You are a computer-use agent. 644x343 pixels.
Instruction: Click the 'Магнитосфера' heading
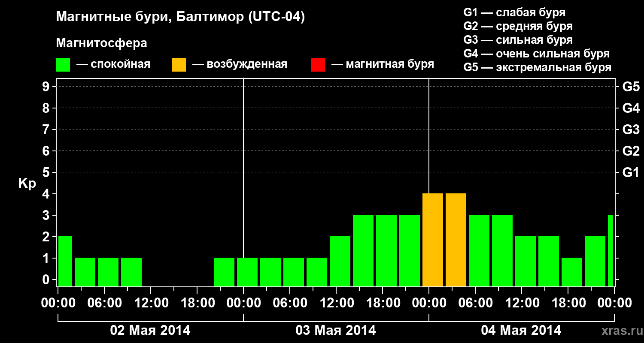(x=101, y=43)
